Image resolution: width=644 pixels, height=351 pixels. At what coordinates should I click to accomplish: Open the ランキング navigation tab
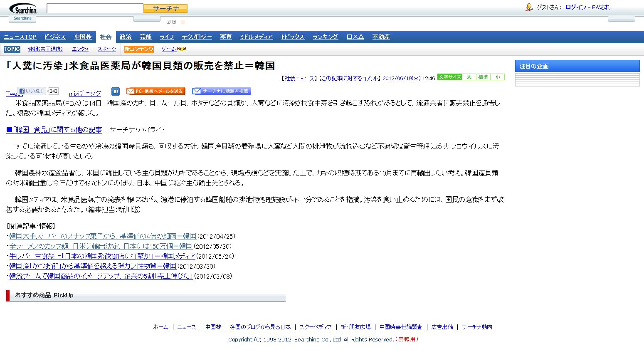point(325,37)
